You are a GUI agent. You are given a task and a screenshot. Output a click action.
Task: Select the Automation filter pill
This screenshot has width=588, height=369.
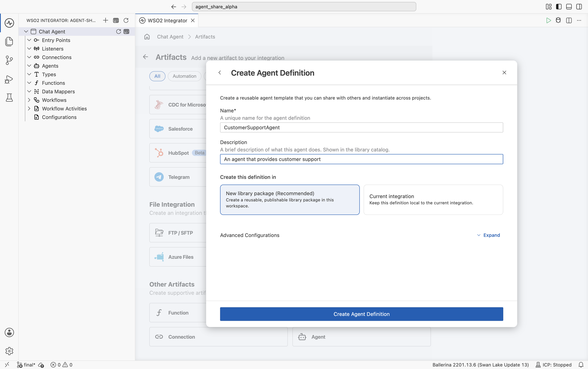[x=184, y=76]
